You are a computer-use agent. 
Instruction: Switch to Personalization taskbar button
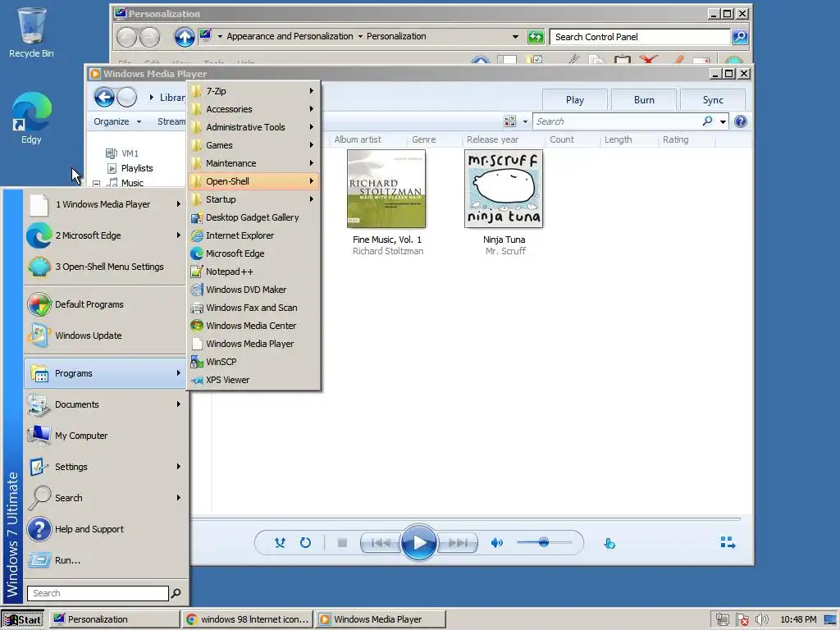coord(114,619)
